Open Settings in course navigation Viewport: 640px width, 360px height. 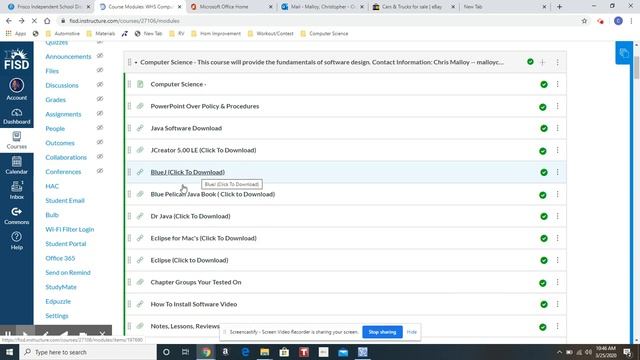click(x=57, y=316)
